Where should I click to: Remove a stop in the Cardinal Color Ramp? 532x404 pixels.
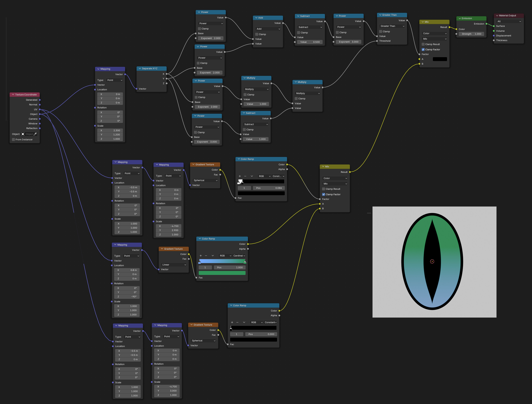coord(206,256)
